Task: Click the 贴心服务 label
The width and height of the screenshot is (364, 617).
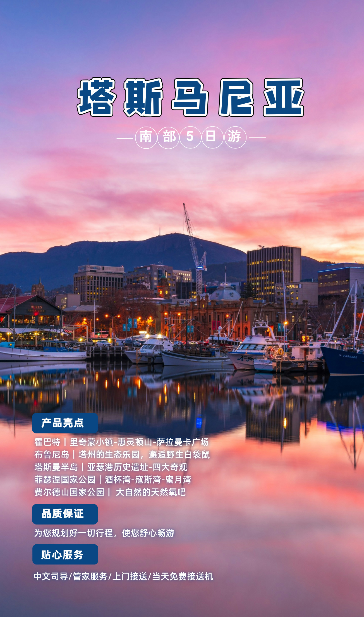Action: pyautogui.click(x=65, y=554)
